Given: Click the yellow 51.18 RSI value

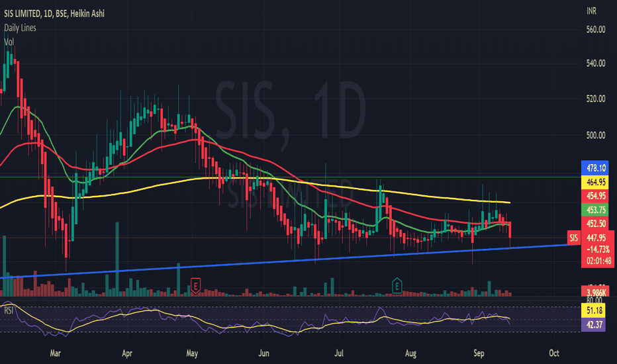Looking at the screenshot, I should coord(593,310).
